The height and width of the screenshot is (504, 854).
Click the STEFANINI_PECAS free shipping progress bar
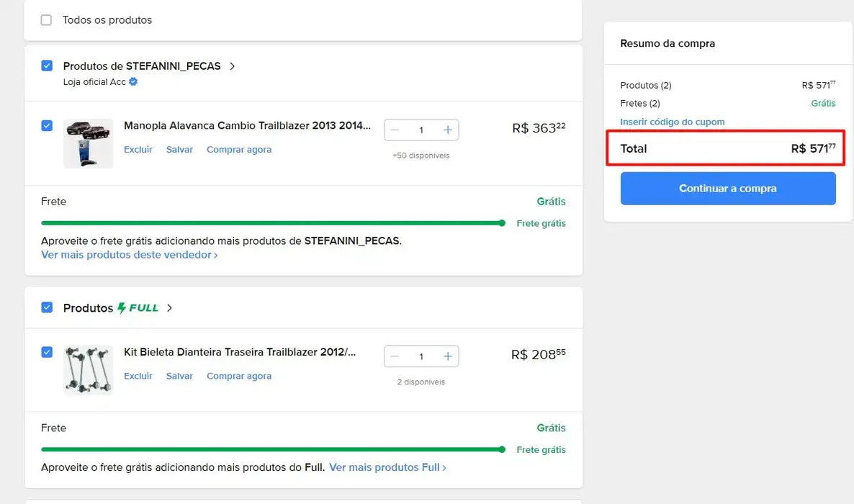tap(272, 223)
